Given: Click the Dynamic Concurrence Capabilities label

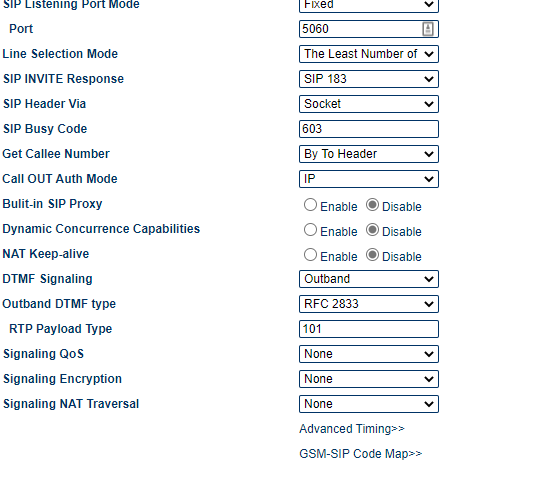Looking at the screenshot, I should (101, 229).
